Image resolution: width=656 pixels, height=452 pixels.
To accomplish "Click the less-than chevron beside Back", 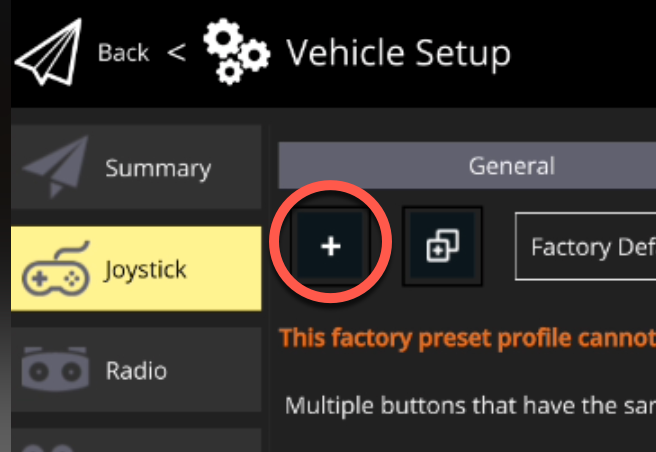I will 176,52.
